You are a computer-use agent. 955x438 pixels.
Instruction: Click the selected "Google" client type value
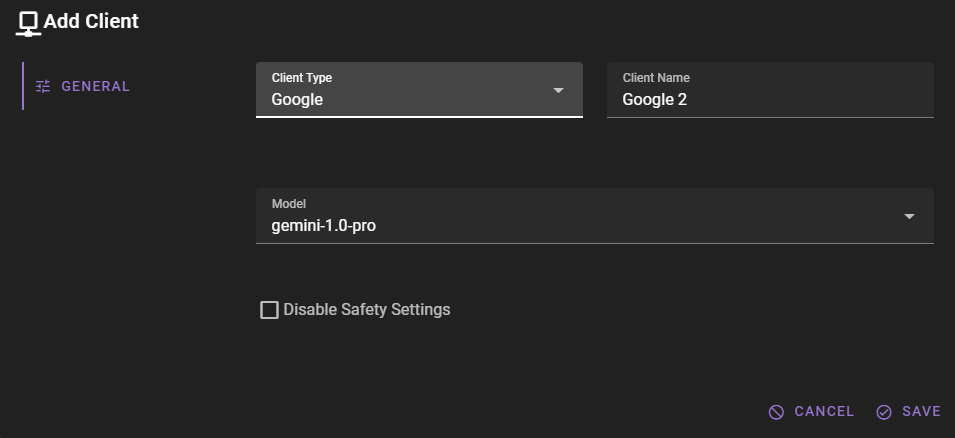click(x=297, y=100)
